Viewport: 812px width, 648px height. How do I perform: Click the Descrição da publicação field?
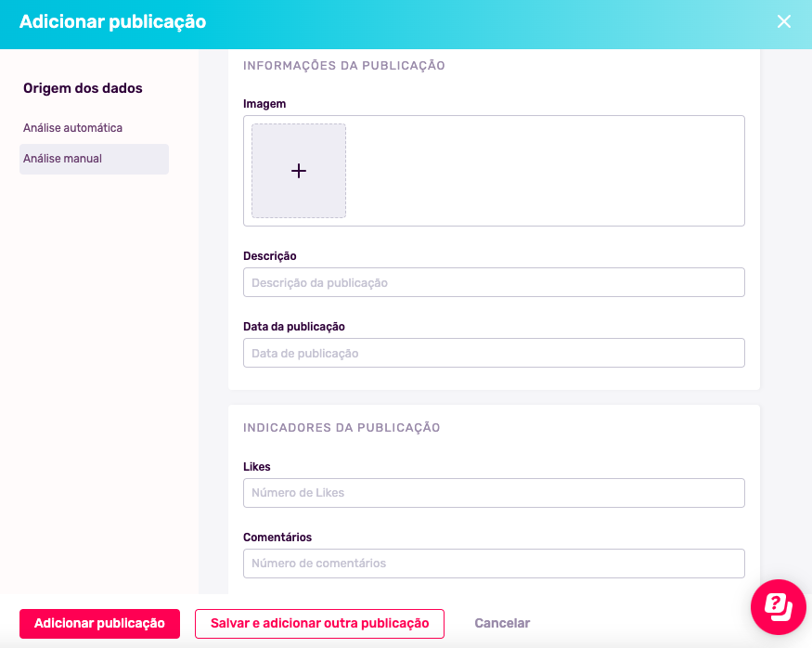point(494,282)
